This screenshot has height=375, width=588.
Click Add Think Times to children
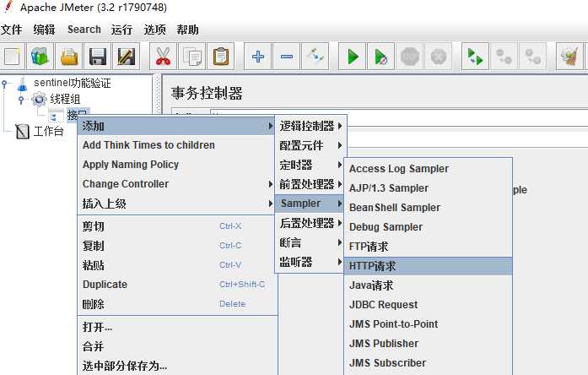(176, 145)
